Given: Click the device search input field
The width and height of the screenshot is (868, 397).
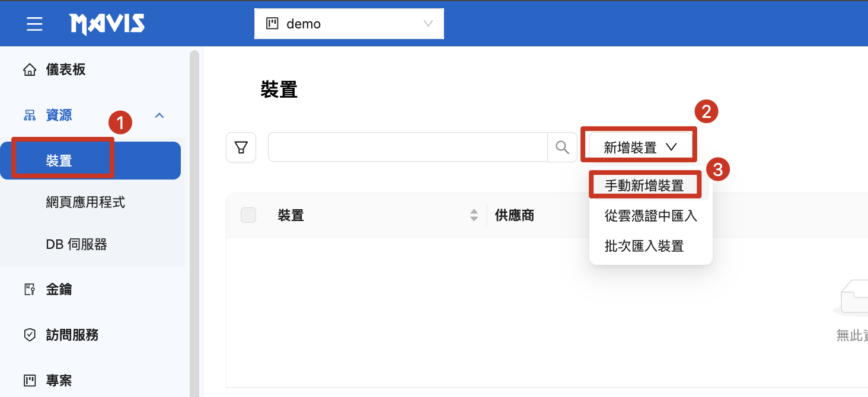Looking at the screenshot, I should tap(407, 148).
